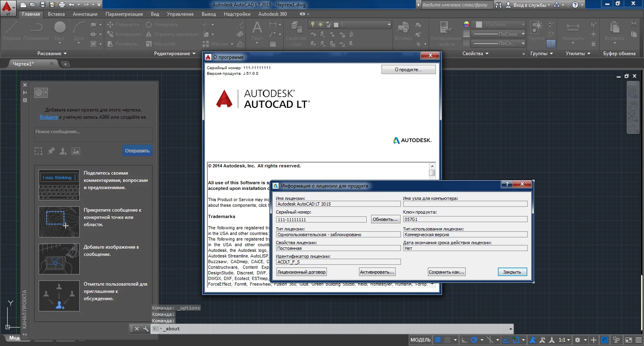Expand the Свойства panel dropdown
Screen dimensions: 644x346
click(475, 54)
